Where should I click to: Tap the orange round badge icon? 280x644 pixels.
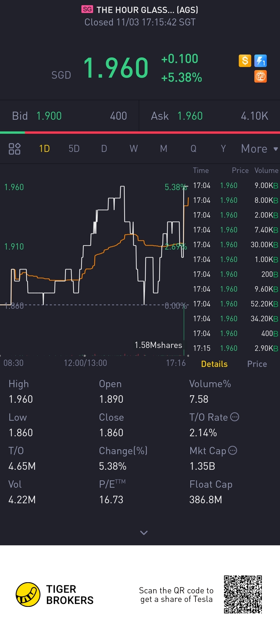coord(261,77)
